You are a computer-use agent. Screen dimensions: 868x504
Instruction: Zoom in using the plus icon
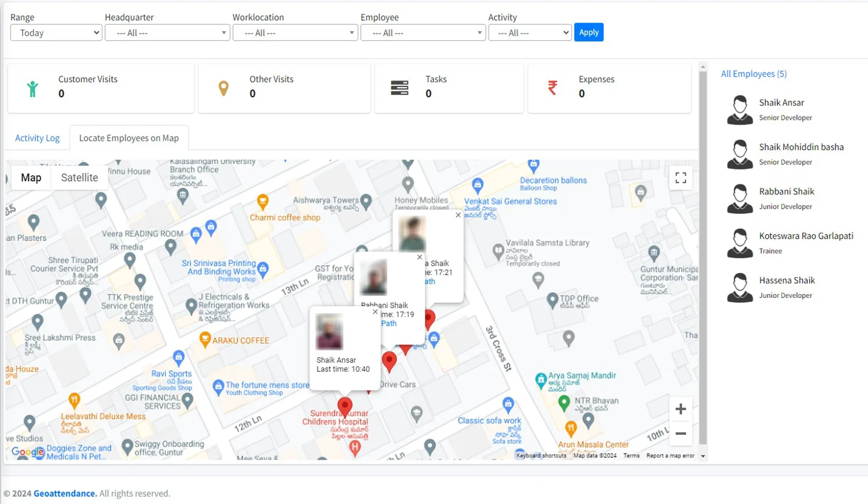[x=680, y=408]
